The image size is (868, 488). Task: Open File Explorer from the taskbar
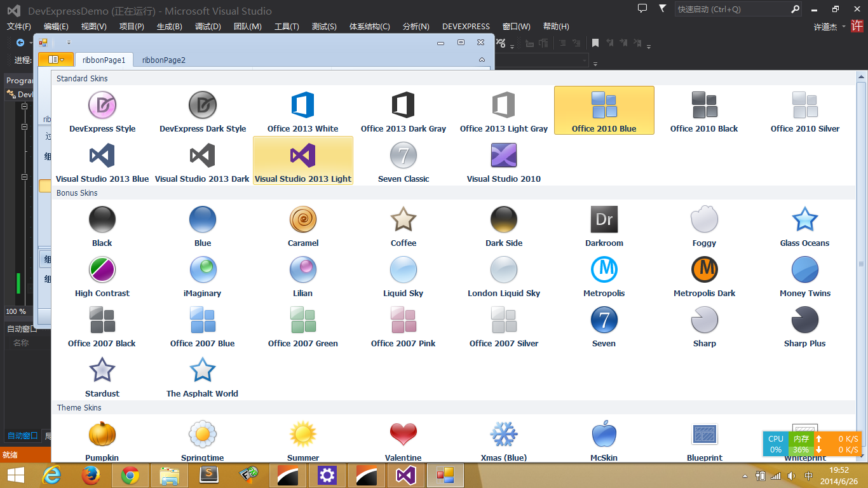point(170,475)
